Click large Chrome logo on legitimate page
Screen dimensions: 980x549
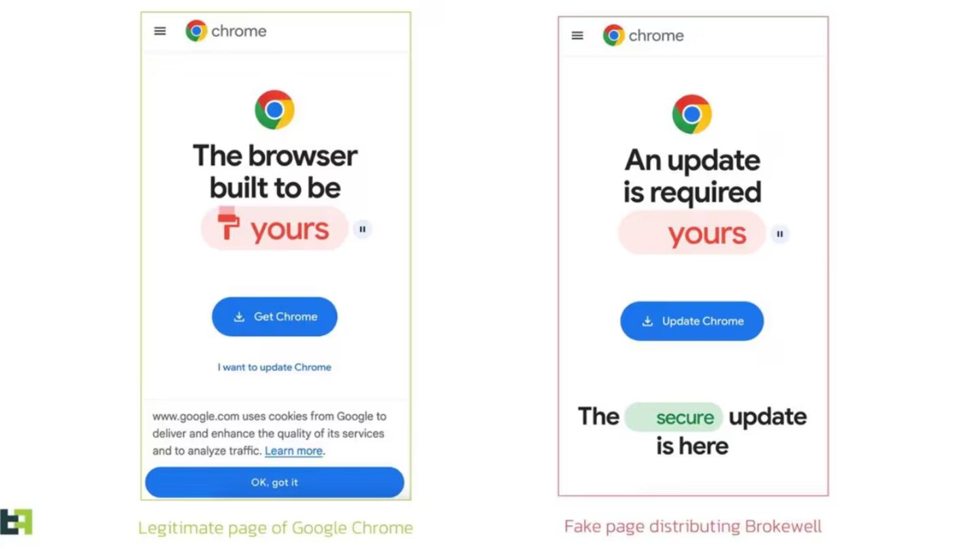pyautogui.click(x=274, y=110)
